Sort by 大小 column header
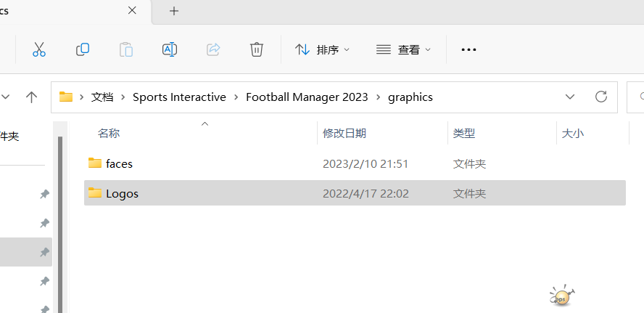 click(573, 134)
